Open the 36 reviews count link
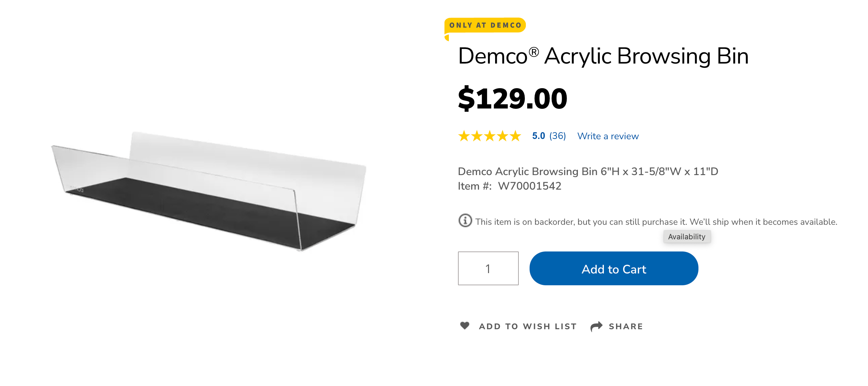868x386 pixels. pos(557,136)
